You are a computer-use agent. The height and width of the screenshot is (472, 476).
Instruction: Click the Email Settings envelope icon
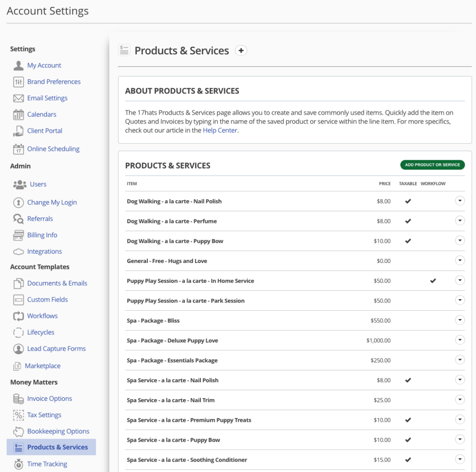19,98
